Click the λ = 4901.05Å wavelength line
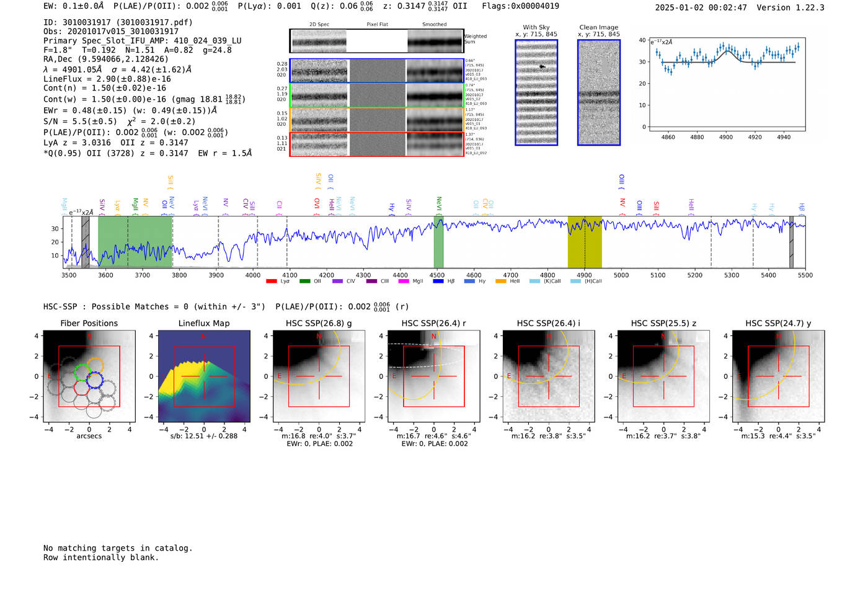The width and height of the screenshot is (868, 591). pyautogui.click(x=118, y=69)
